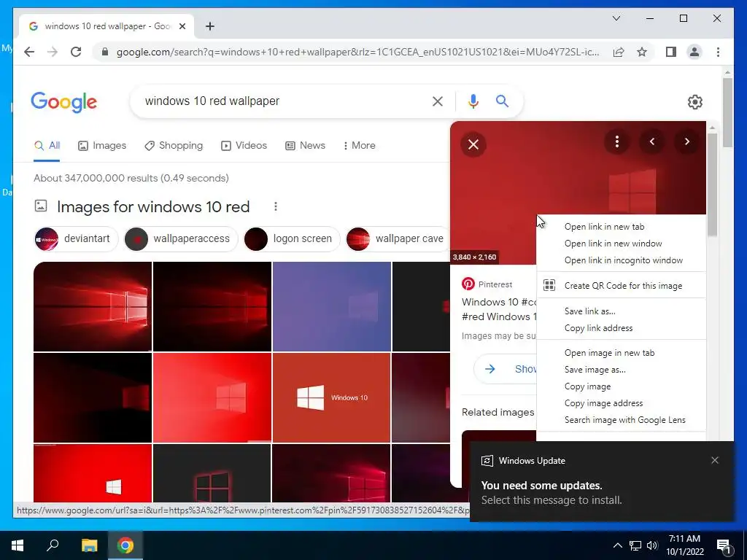Open Chrome's three-dot menu

click(x=718, y=52)
